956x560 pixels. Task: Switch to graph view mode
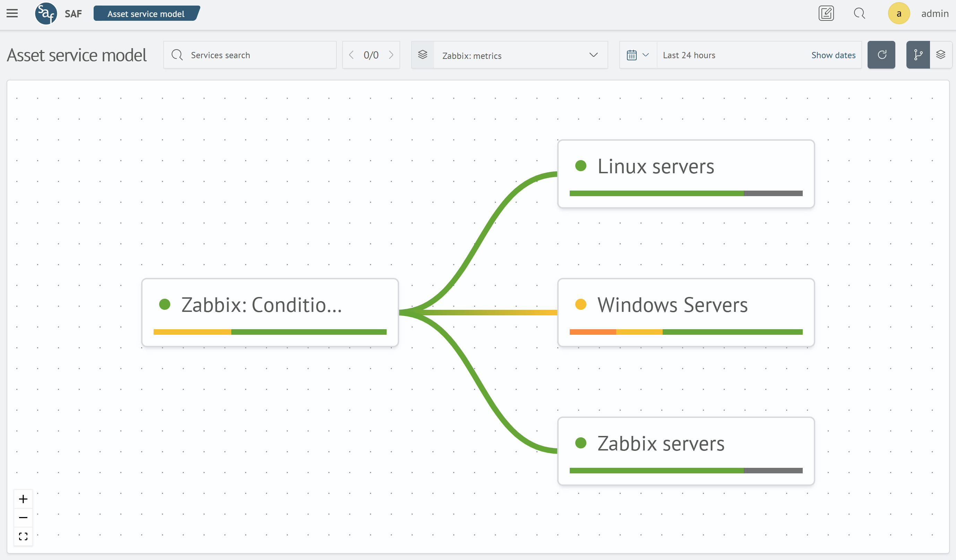tap(918, 55)
